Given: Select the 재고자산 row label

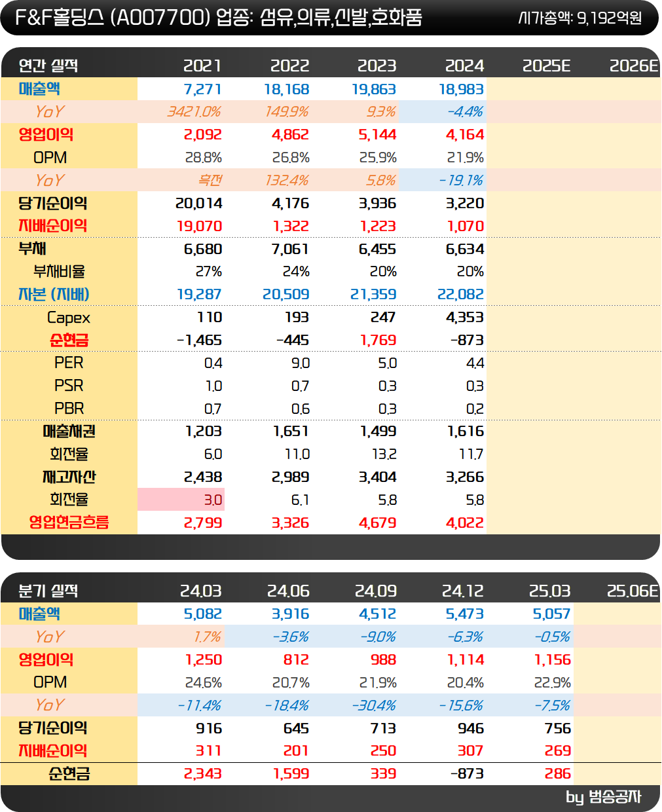Looking at the screenshot, I should click(x=69, y=477).
